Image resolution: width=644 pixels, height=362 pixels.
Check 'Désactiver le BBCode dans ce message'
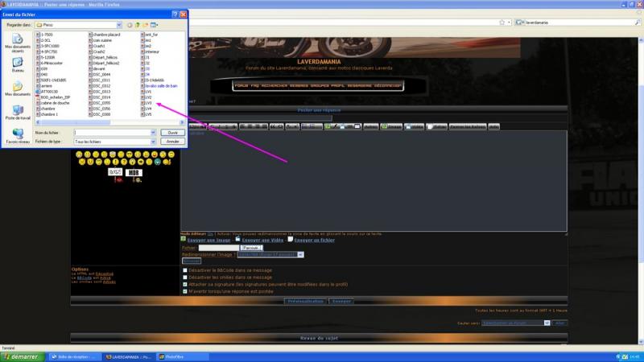185,270
